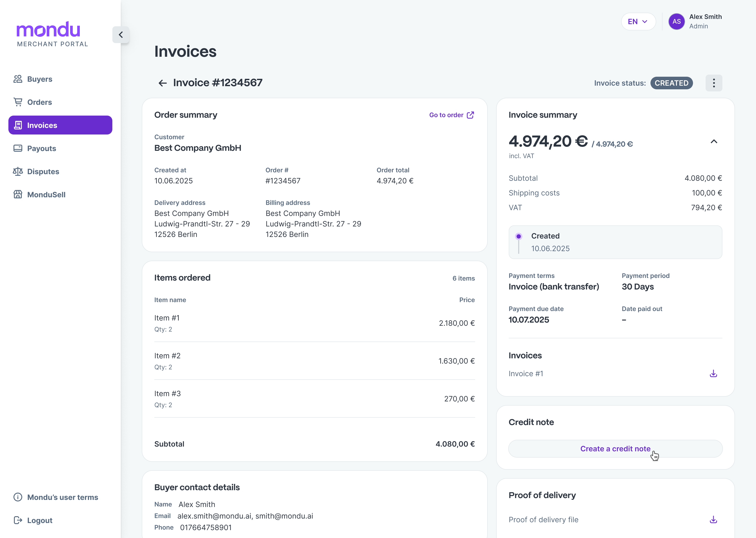This screenshot has height=538, width=756.
Task: Click the AS user avatar
Action: coord(676,22)
